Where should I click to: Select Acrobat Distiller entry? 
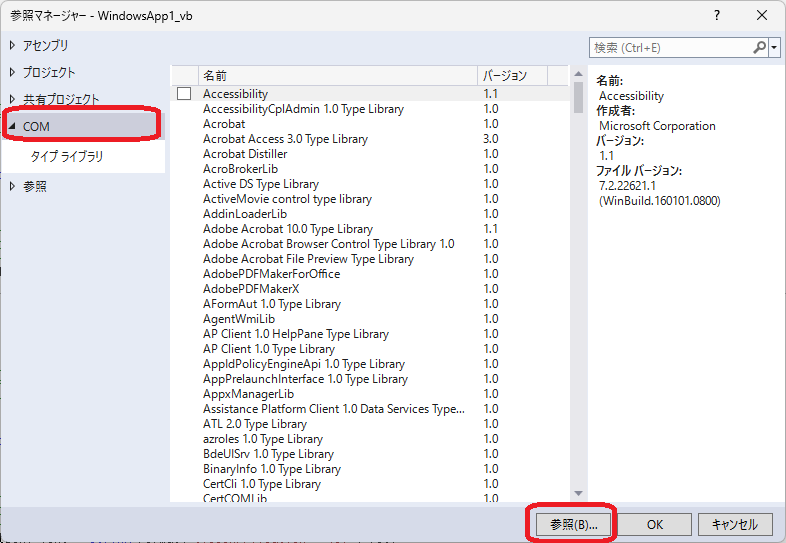pyautogui.click(x=245, y=154)
